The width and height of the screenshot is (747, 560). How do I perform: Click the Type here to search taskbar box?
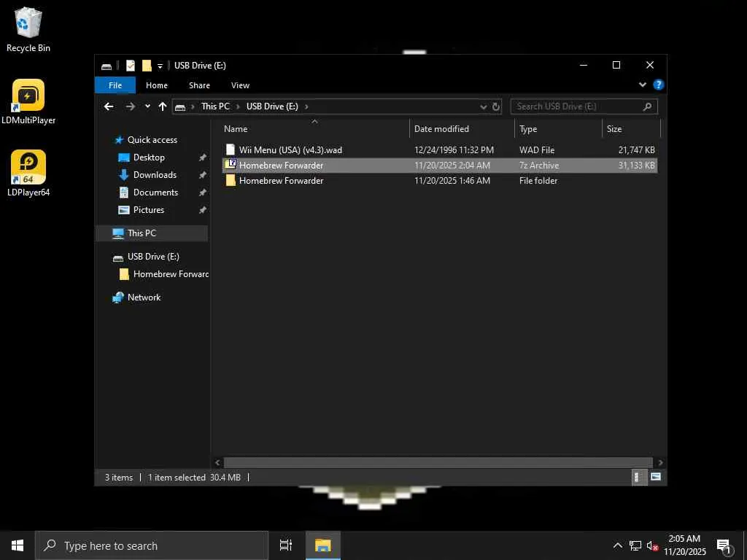[152, 545]
